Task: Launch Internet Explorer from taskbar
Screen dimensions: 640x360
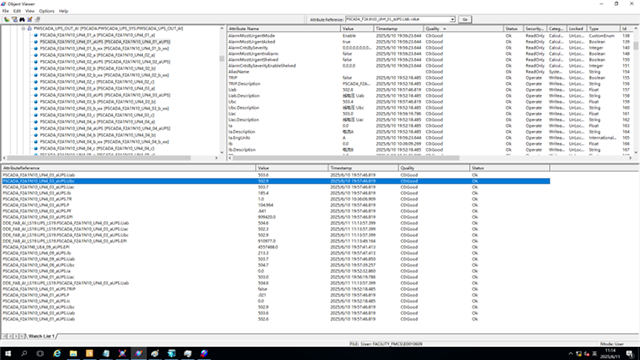Action: 57,353
